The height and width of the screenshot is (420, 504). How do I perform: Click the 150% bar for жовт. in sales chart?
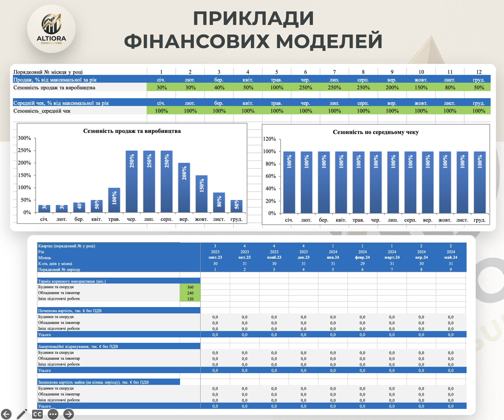[202, 194]
